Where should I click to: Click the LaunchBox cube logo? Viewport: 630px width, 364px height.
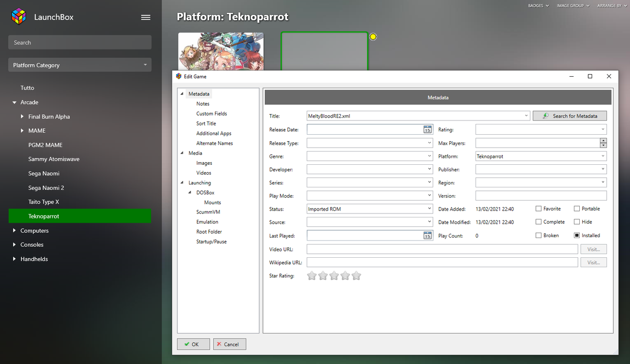pos(19,17)
